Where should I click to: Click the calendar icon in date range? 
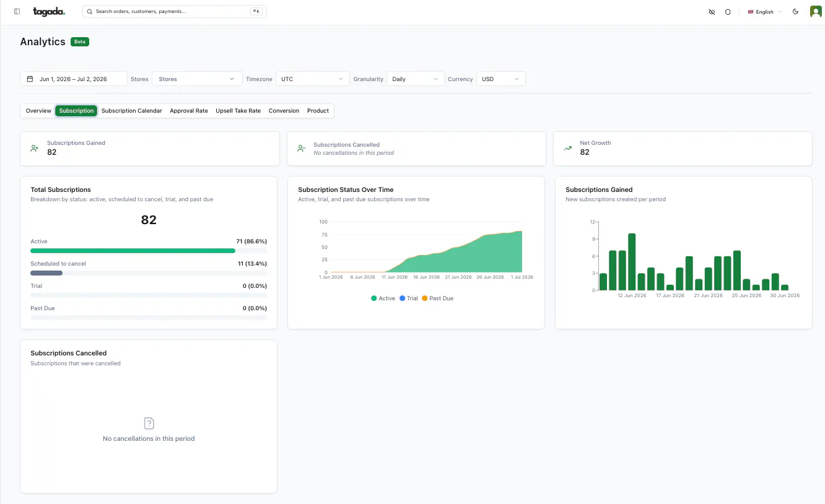click(x=30, y=79)
